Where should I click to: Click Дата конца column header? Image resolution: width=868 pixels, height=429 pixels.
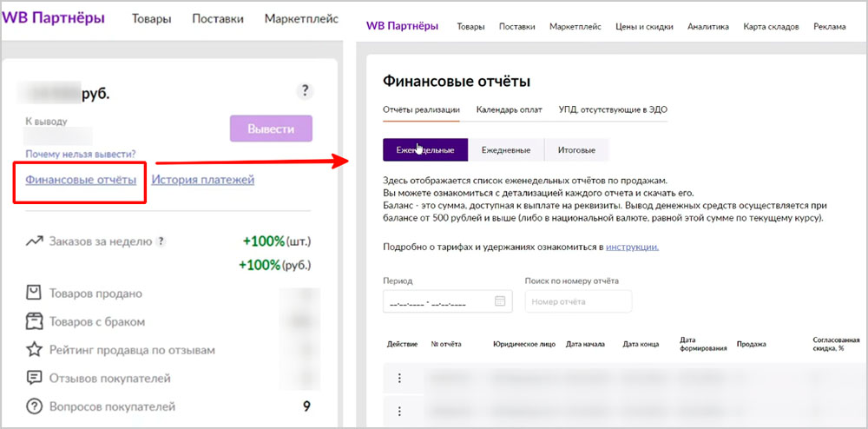tap(641, 344)
